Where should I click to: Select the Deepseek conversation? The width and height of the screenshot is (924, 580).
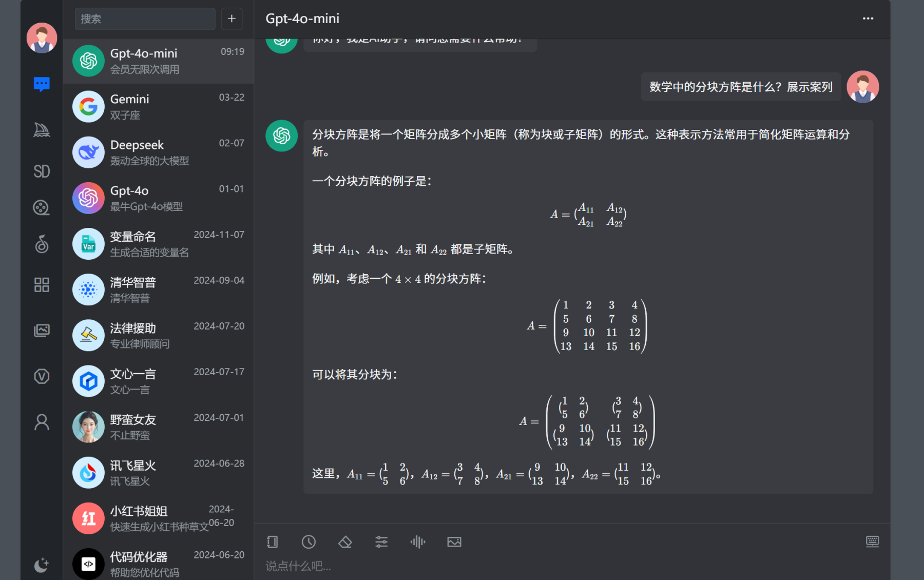[158, 152]
